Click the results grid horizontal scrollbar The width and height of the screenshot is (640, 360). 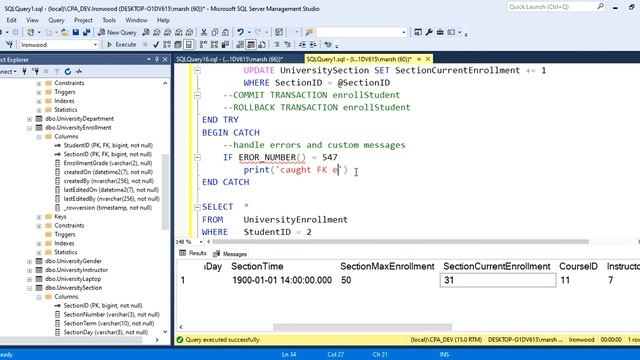point(362,327)
